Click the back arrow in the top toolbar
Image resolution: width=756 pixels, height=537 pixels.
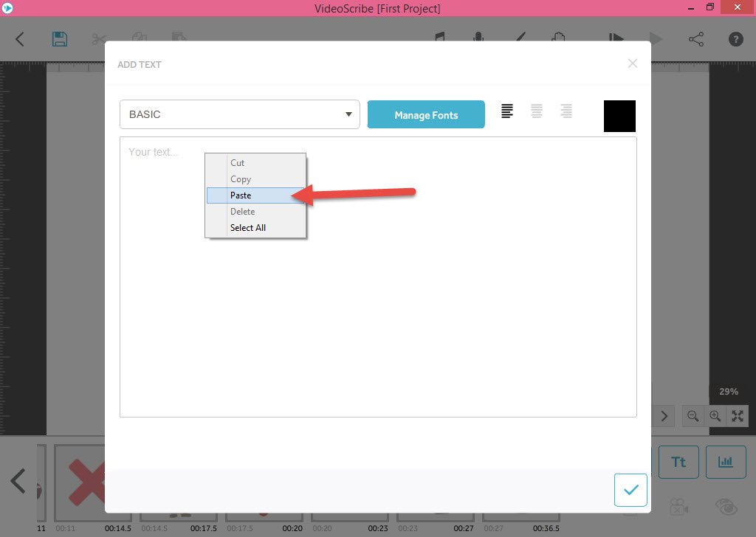coord(20,39)
